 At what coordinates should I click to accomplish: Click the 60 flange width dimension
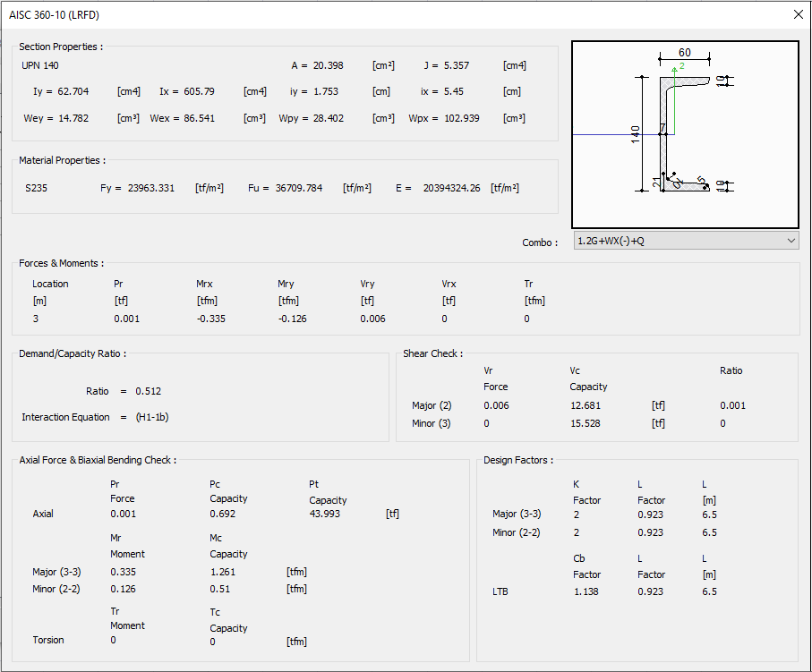684,53
